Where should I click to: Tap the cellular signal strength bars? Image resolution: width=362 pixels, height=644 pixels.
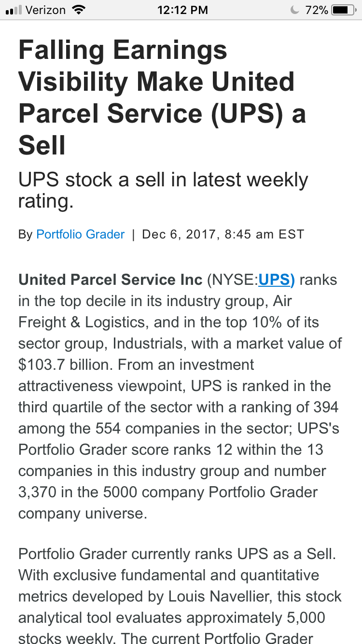pyautogui.click(x=14, y=10)
